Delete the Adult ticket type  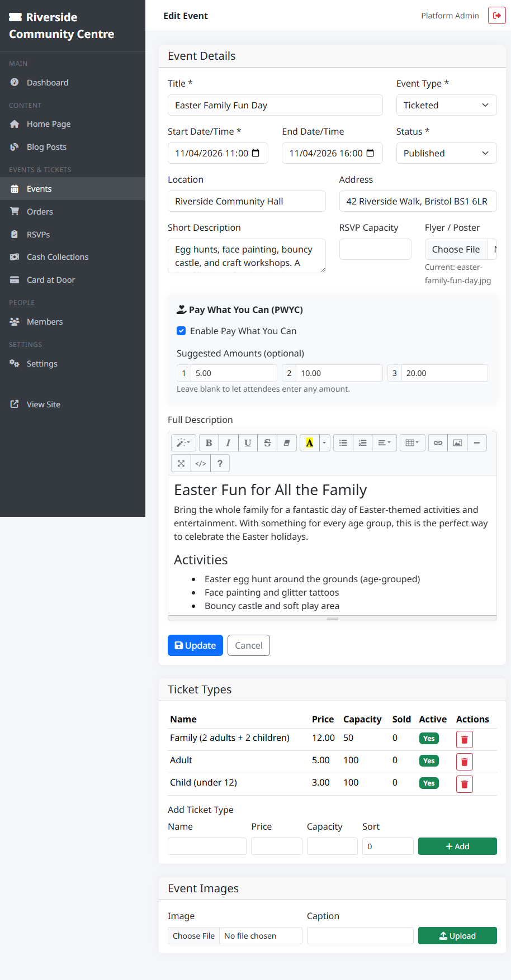pos(465,762)
